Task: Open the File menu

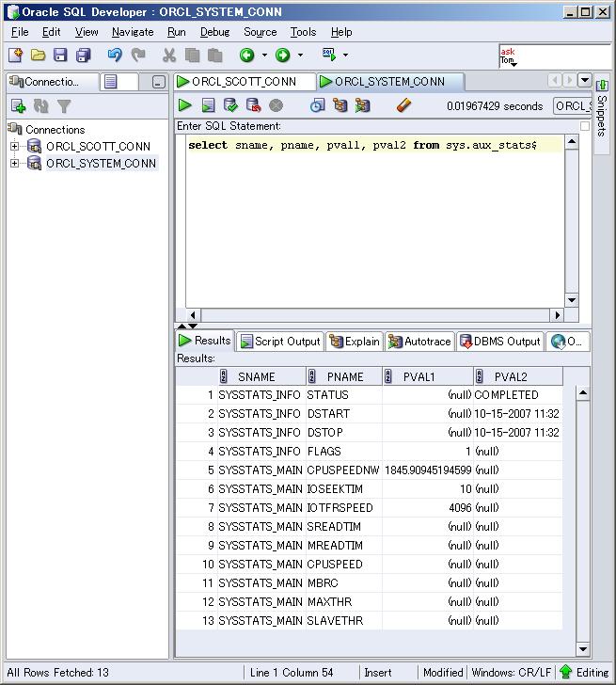Action: [x=20, y=32]
